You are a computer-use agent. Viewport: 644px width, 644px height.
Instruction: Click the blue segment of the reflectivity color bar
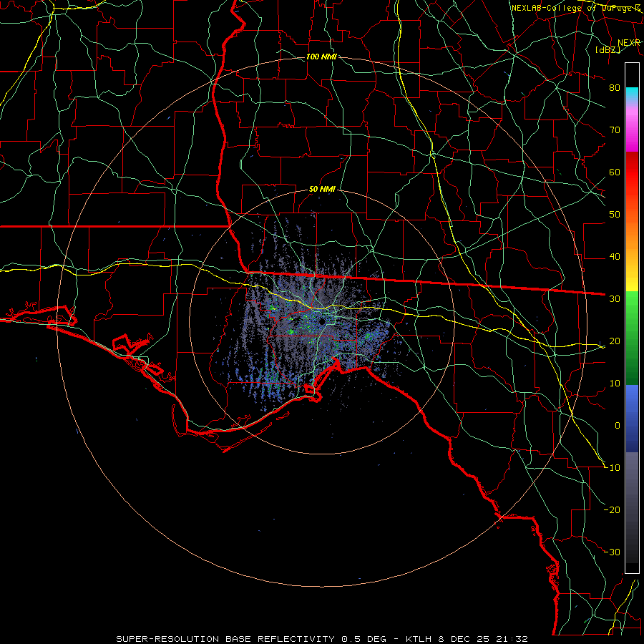click(x=632, y=418)
